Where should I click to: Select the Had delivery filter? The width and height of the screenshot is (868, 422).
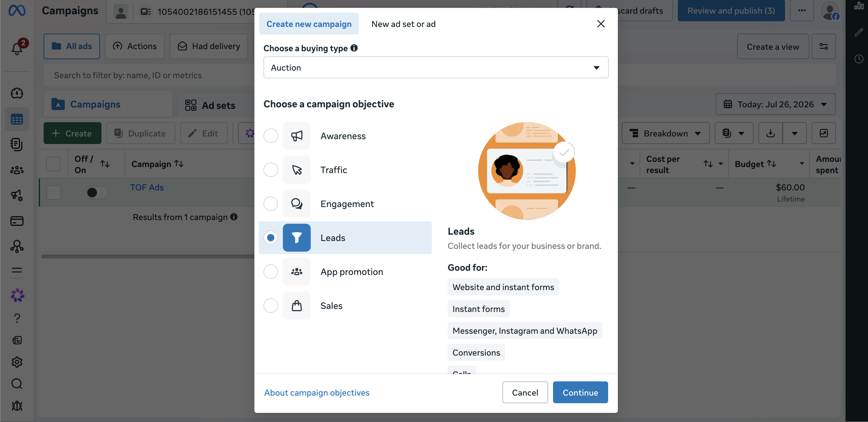pyautogui.click(x=209, y=46)
